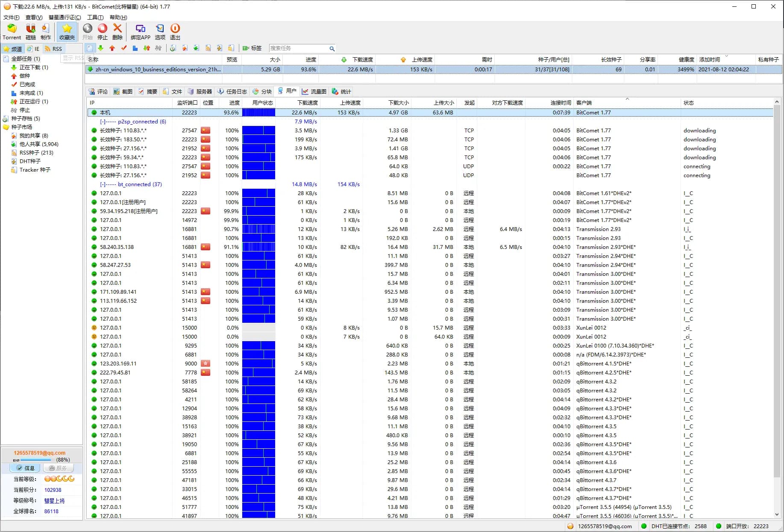Open the 评论 comments tab

98,91
